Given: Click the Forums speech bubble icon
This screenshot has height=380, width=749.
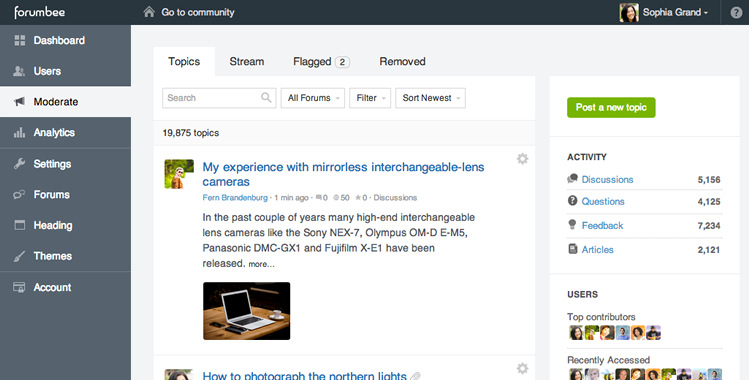Looking at the screenshot, I should pos(19,194).
